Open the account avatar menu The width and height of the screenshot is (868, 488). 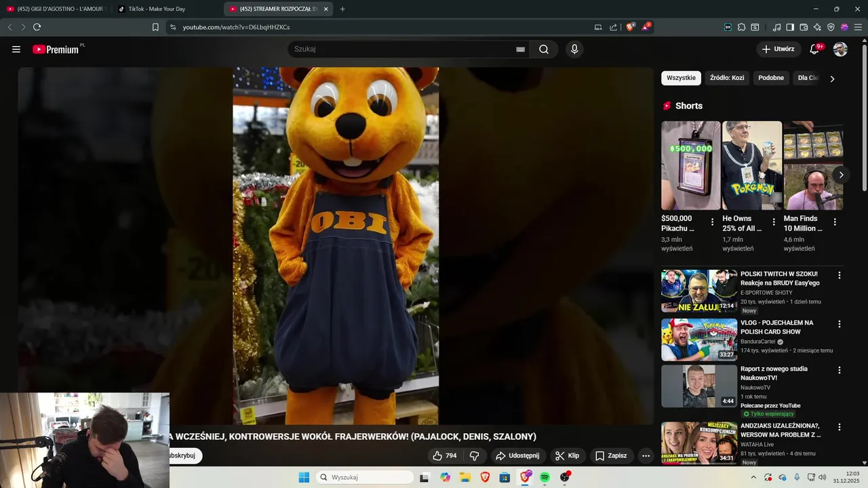pos(840,49)
